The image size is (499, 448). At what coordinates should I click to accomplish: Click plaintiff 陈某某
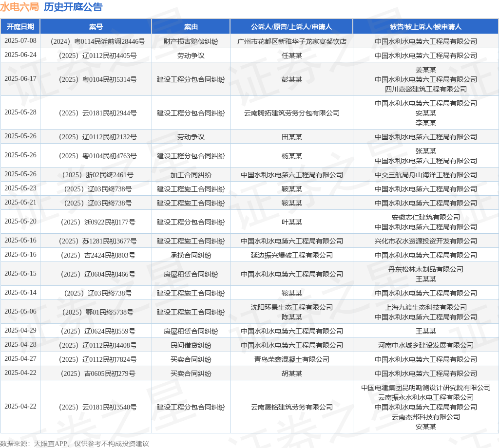click(x=291, y=317)
